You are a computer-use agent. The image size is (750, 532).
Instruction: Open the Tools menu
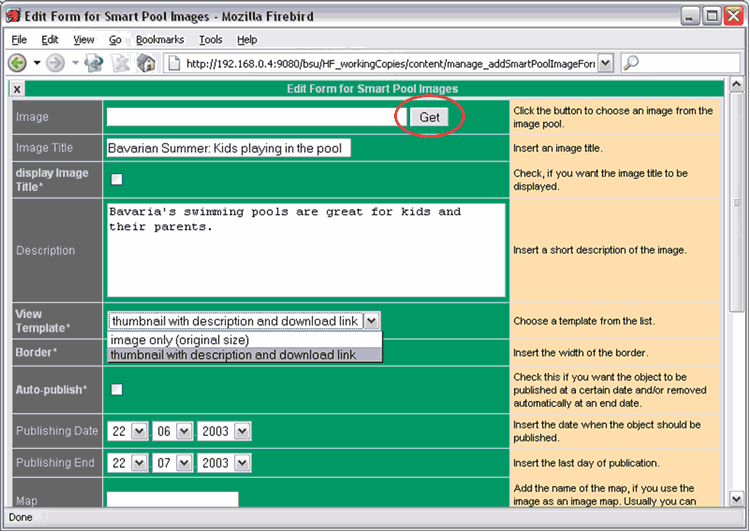210,39
